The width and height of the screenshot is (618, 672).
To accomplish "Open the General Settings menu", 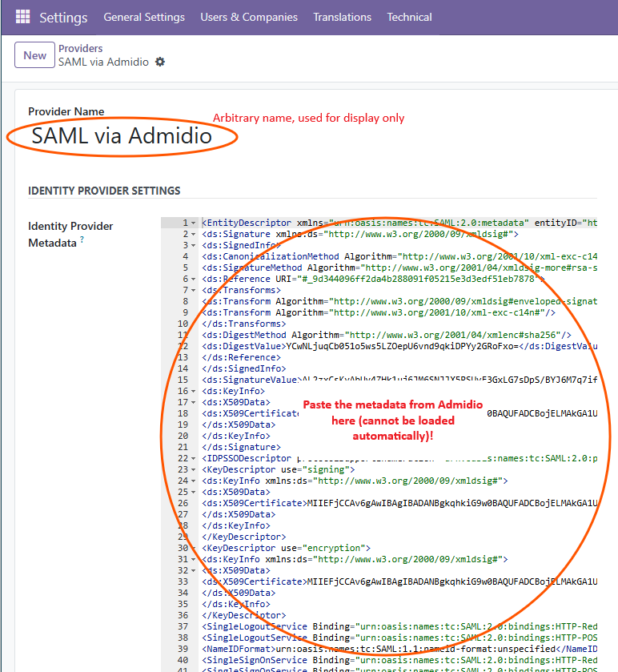I will [x=144, y=17].
